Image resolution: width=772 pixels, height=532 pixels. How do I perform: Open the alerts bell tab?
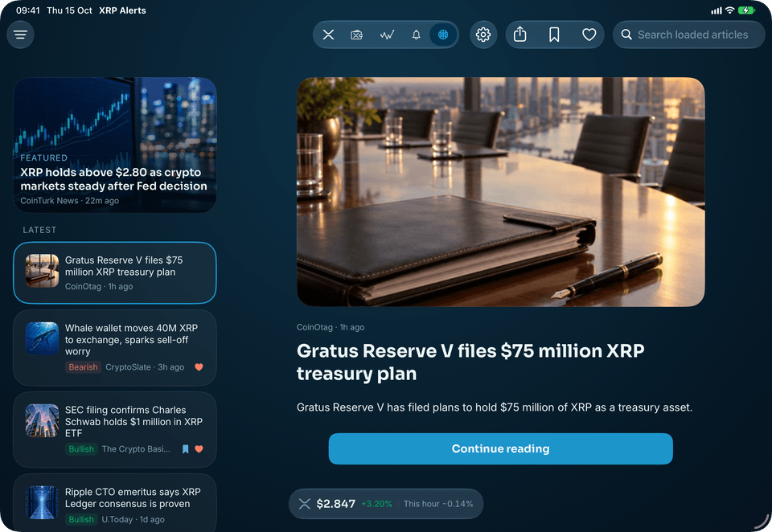tap(417, 35)
